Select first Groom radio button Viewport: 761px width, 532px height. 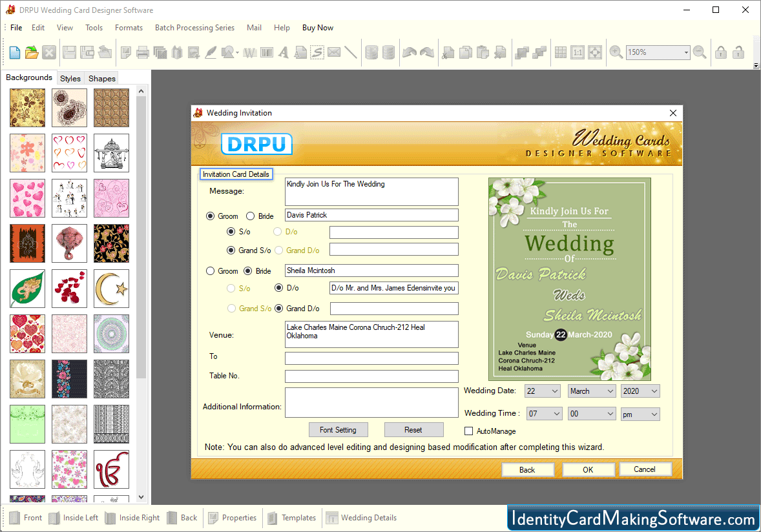coord(210,216)
